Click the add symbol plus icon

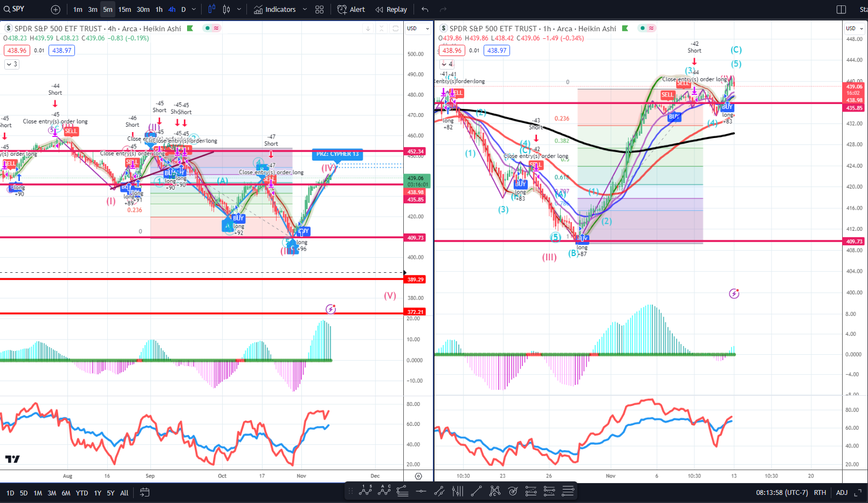tap(56, 10)
